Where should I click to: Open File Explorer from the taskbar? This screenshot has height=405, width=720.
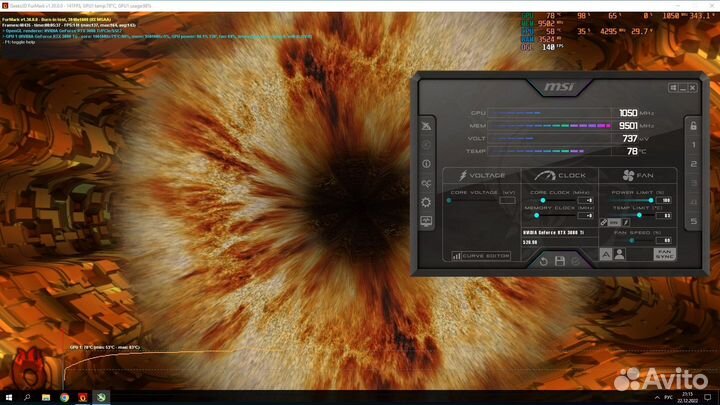tap(46, 398)
